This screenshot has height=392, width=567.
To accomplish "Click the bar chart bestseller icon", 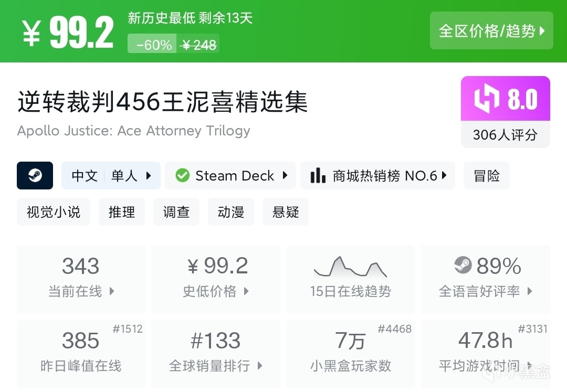I will [x=318, y=175].
